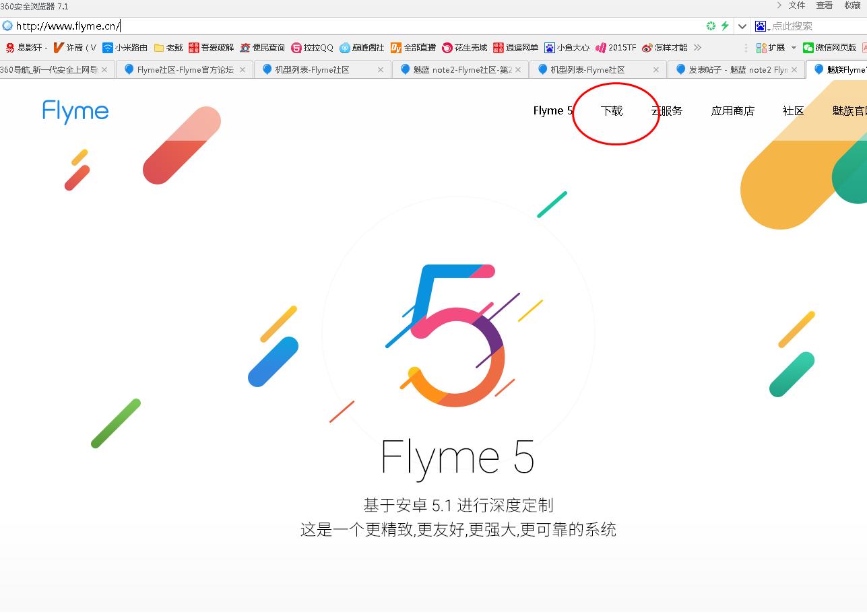Expand address bar history dropdown arrow

[742, 26]
